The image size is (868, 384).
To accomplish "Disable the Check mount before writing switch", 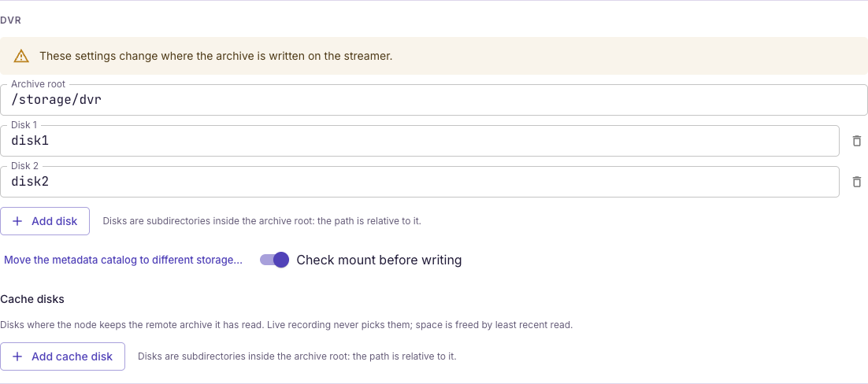I will (x=275, y=260).
